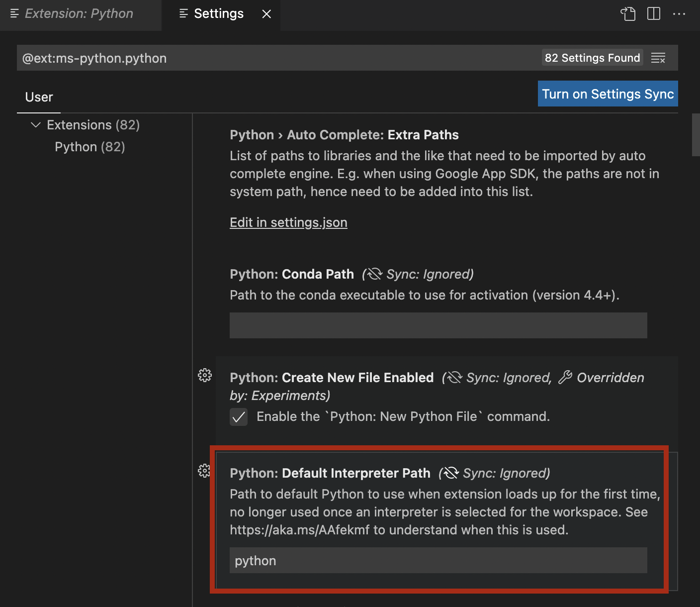Open Edit in settings.json link
This screenshot has height=607, width=700.
pyautogui.click(x=288, y=222)
